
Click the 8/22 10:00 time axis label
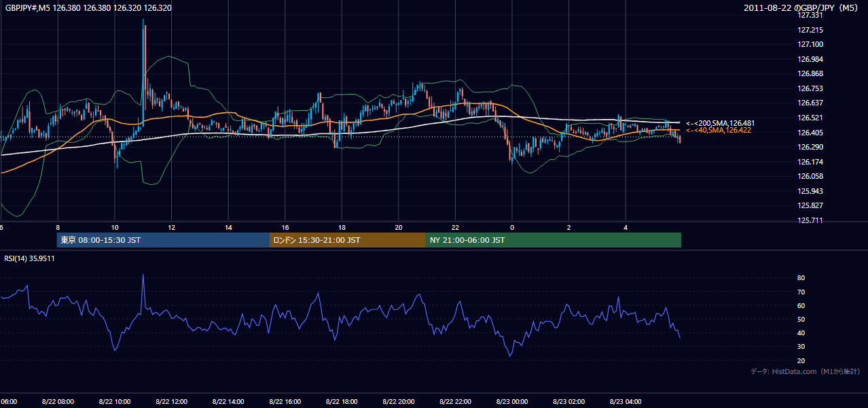click(115, 402)
